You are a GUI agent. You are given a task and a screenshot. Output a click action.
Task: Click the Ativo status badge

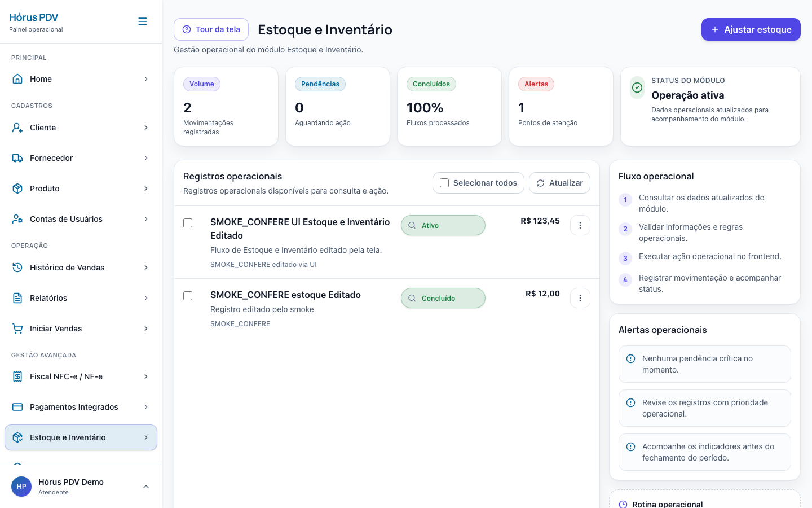click(443, 225)
